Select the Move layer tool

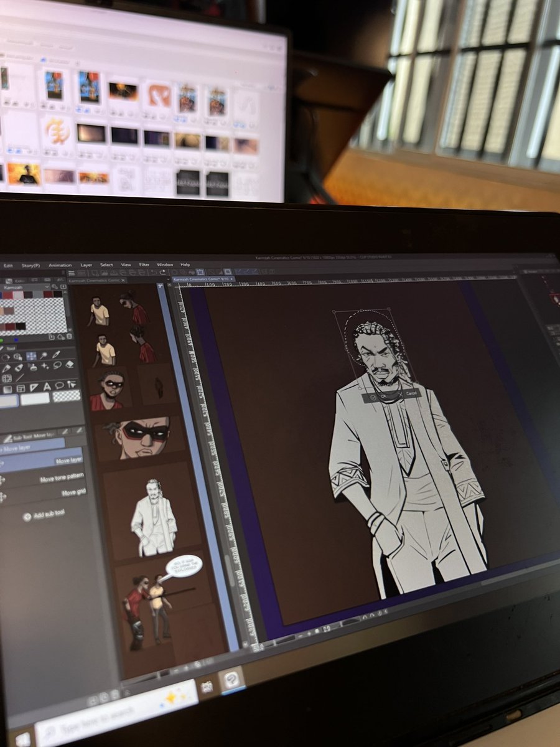pyautogui.click(x=31, y=356)
